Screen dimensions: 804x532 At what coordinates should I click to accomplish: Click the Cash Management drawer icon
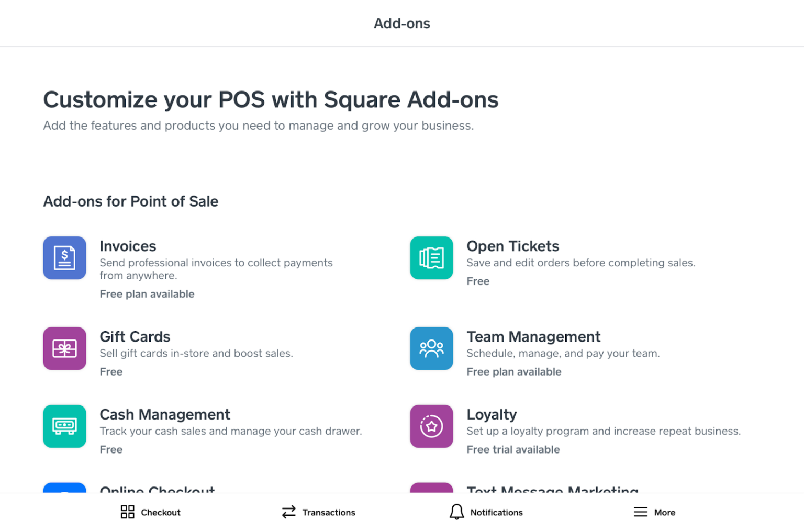click(x=64, y=426)
